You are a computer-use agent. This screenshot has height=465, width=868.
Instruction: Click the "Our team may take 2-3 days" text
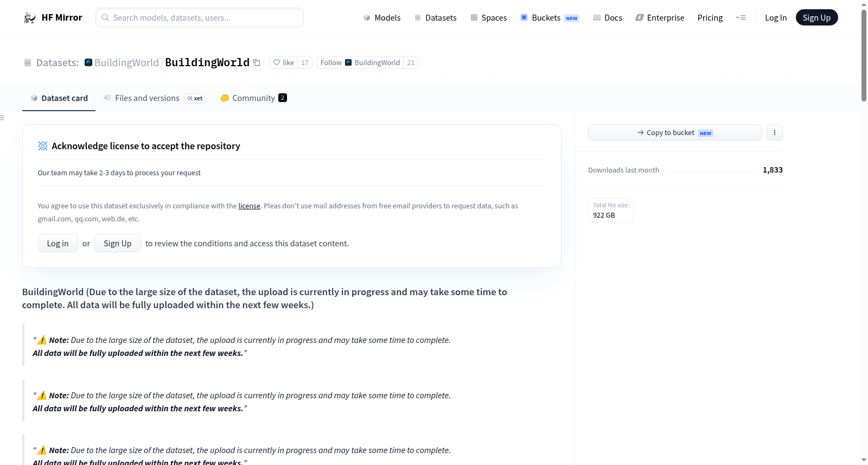point(119,173)
